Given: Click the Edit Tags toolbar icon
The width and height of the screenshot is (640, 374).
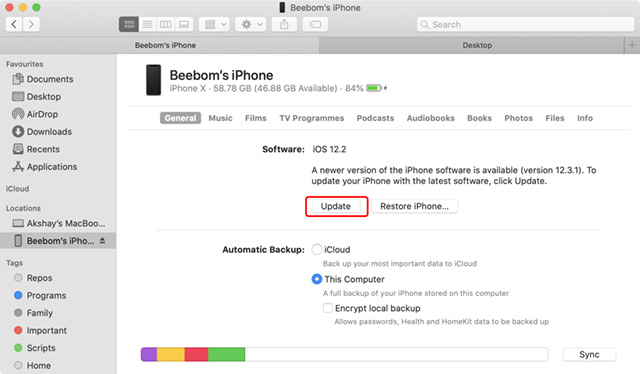Looking at the screenshot, I should (315, 24).
